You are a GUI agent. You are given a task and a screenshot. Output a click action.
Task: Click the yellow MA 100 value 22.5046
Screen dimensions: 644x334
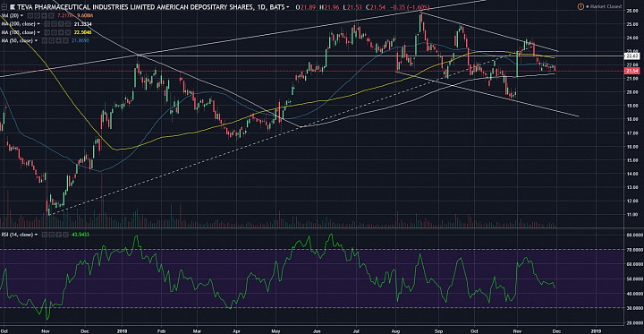(82, 32)
